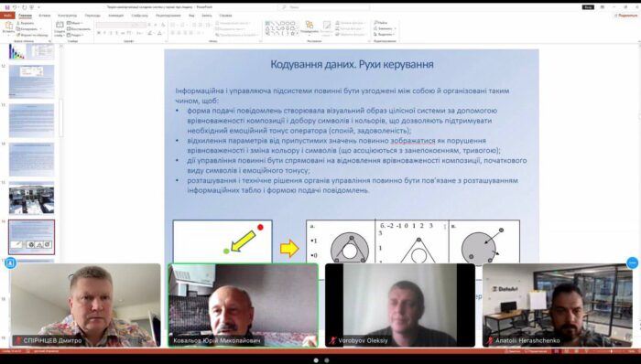Toggle Italic formatting in Font group
The image size is (641, 364).
(x=104, y=33)
